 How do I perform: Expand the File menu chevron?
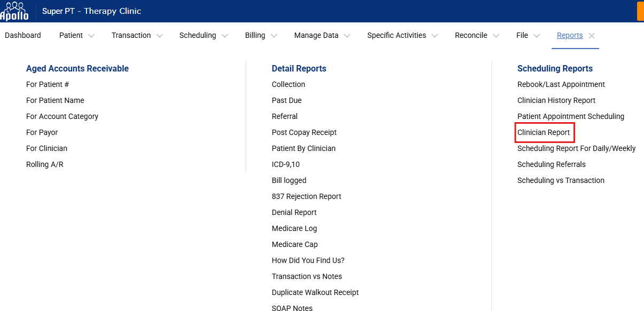coord(537,36)
